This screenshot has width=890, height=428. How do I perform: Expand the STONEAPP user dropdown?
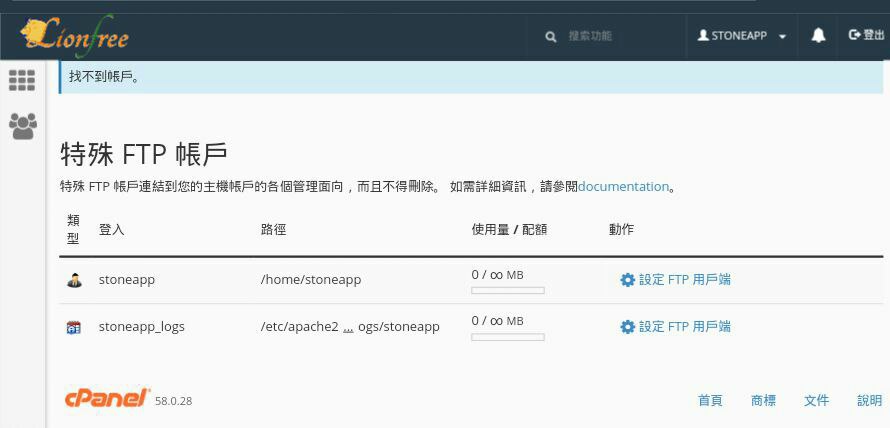(742, 36)
